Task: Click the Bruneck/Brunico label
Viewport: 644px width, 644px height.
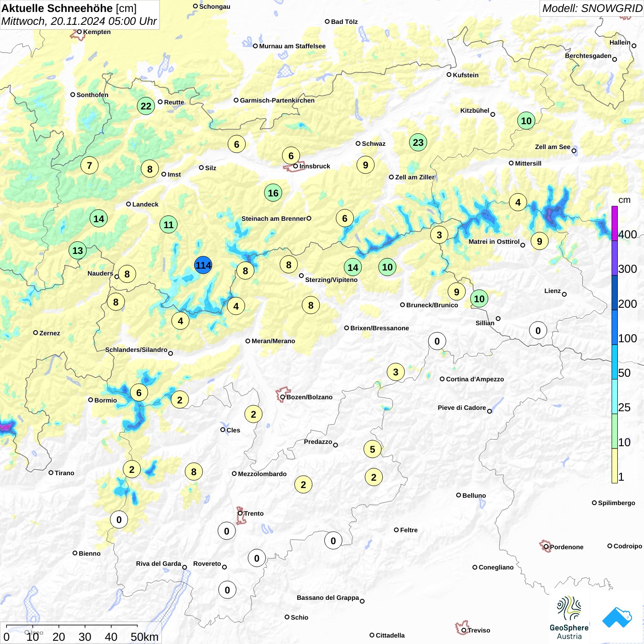Action: coord(432,305)
